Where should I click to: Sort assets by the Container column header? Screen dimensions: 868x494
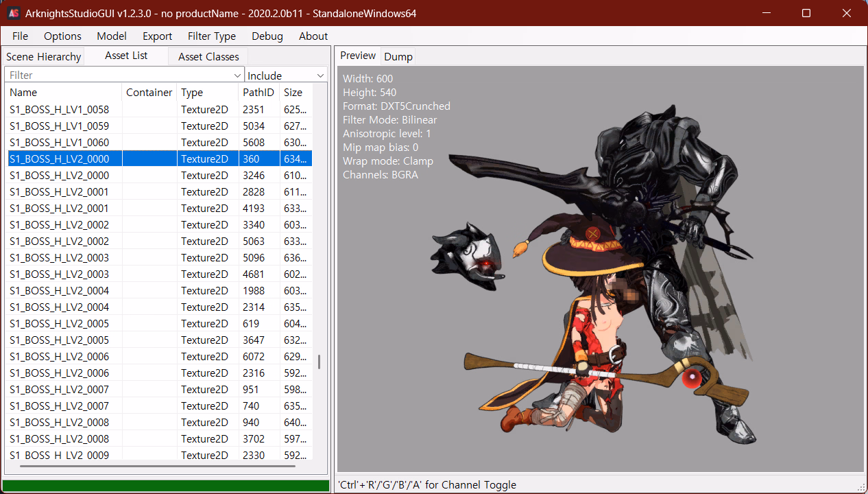point(149,93)
